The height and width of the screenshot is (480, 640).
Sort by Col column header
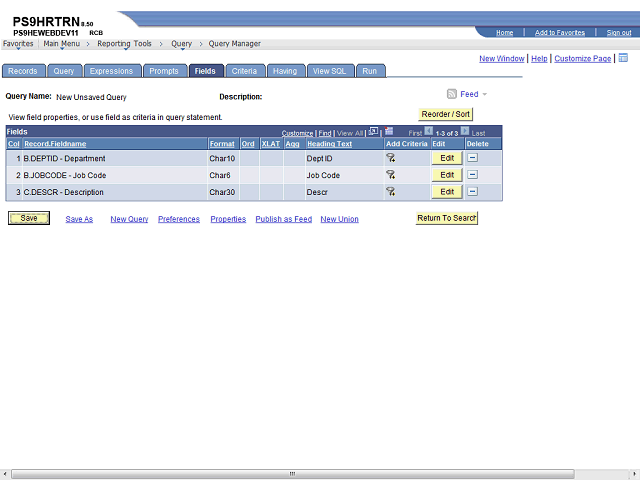click(x=13, y=144)
